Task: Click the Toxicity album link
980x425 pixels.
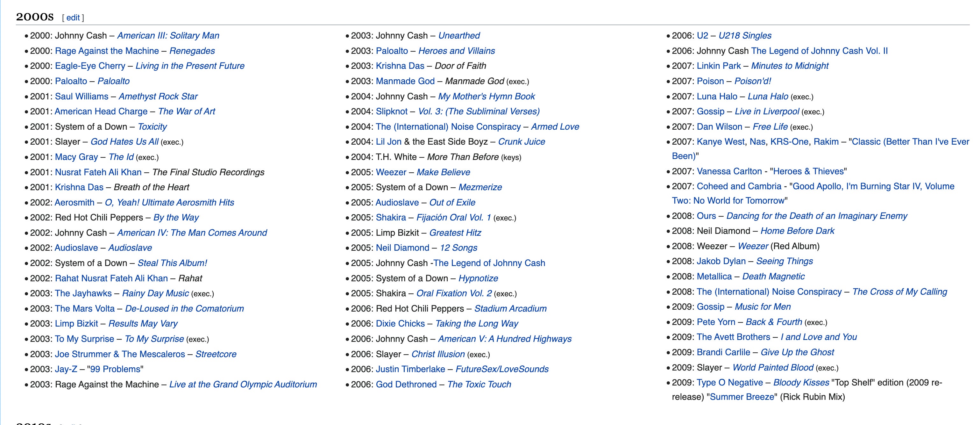Action: click(152, 126)
